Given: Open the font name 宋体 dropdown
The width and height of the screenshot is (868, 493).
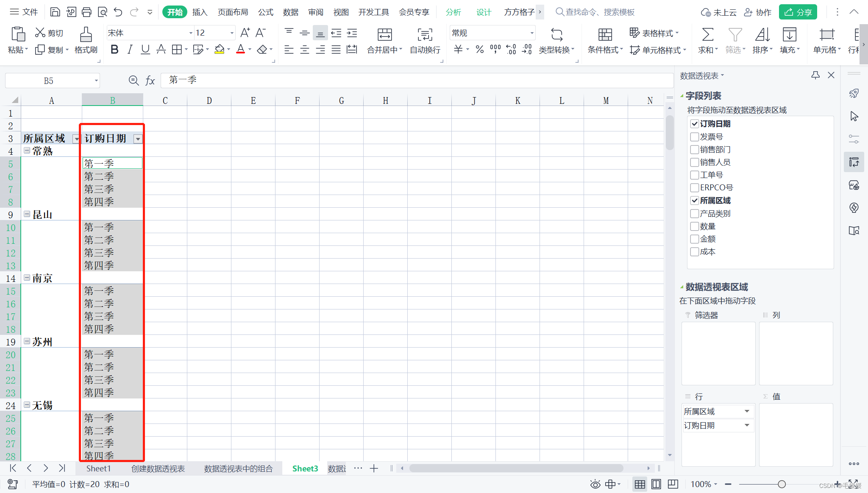Looking at the screenshot, I should click(191, 33).
